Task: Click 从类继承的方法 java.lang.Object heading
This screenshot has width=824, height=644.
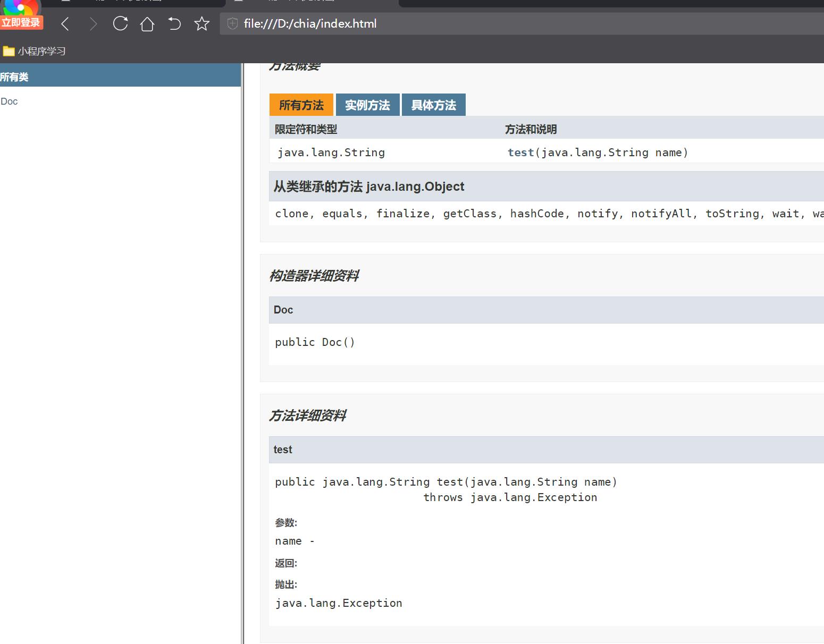Action: (x=369, y=187)
